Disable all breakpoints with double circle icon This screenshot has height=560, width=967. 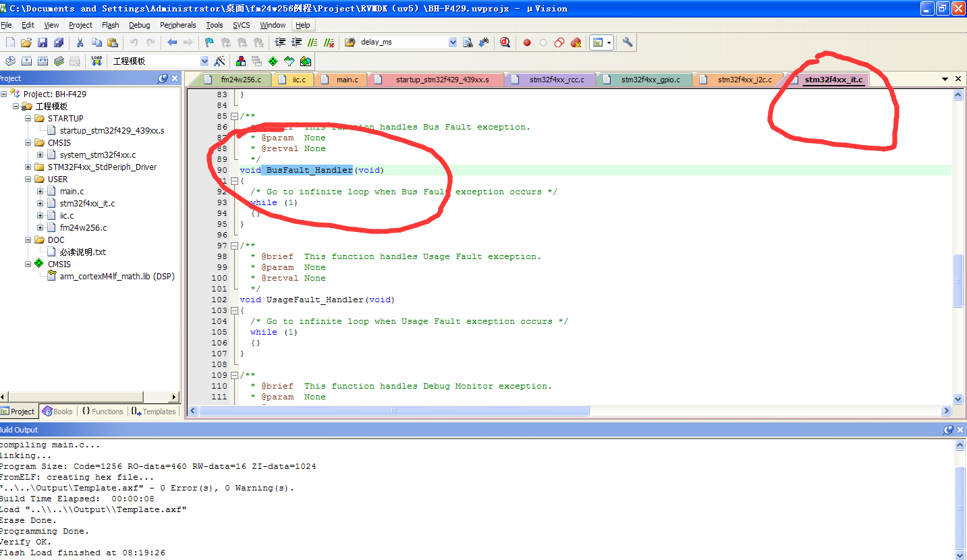pyautogui.click(x=559, y=43)
